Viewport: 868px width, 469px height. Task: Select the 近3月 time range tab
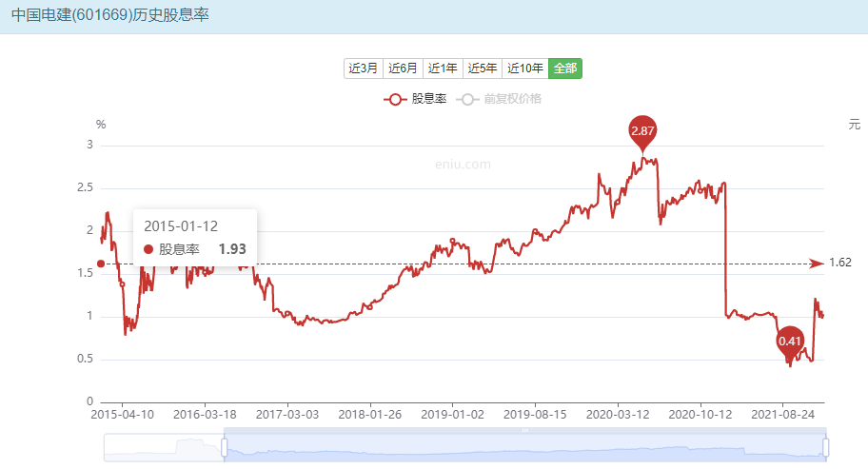point(364,68)
